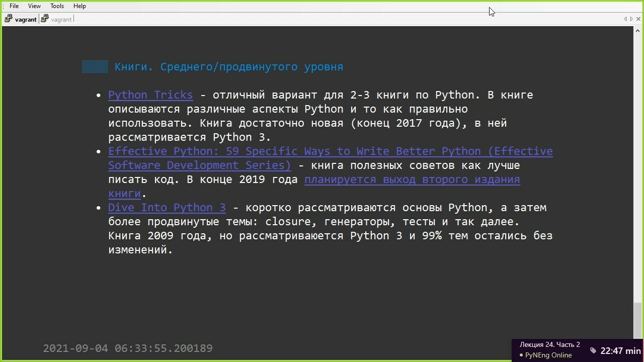Viewport: 644px width, 362px height.
Task: Switch to the first vagrant session tab
Action: [21, 19]
